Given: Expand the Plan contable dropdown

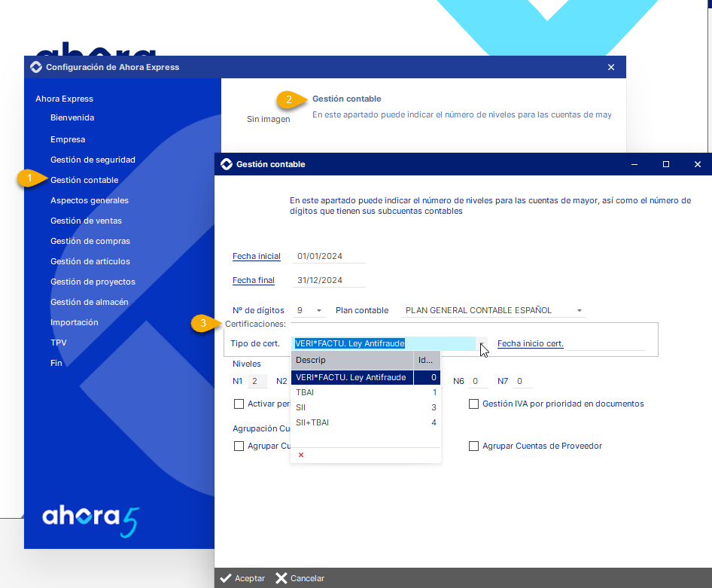Looking at the screenshot, I should [x=580, y=311].
